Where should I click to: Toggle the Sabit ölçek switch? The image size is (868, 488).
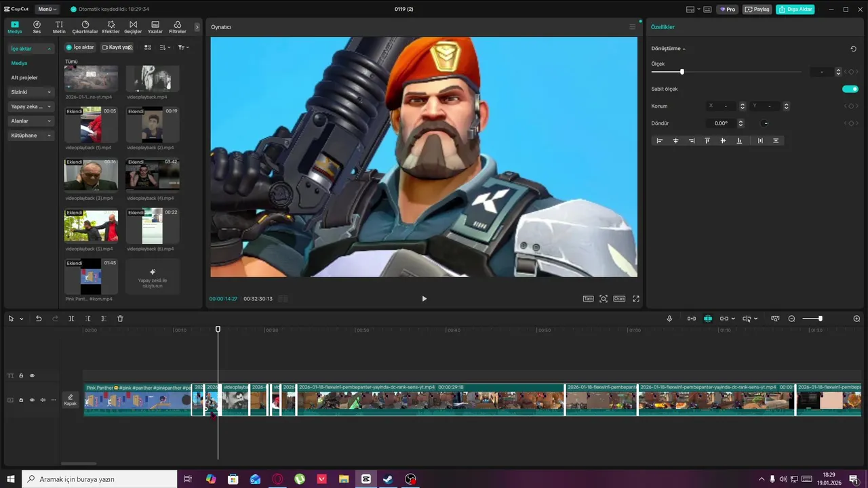pyautogui.click(x=850, y=89)
